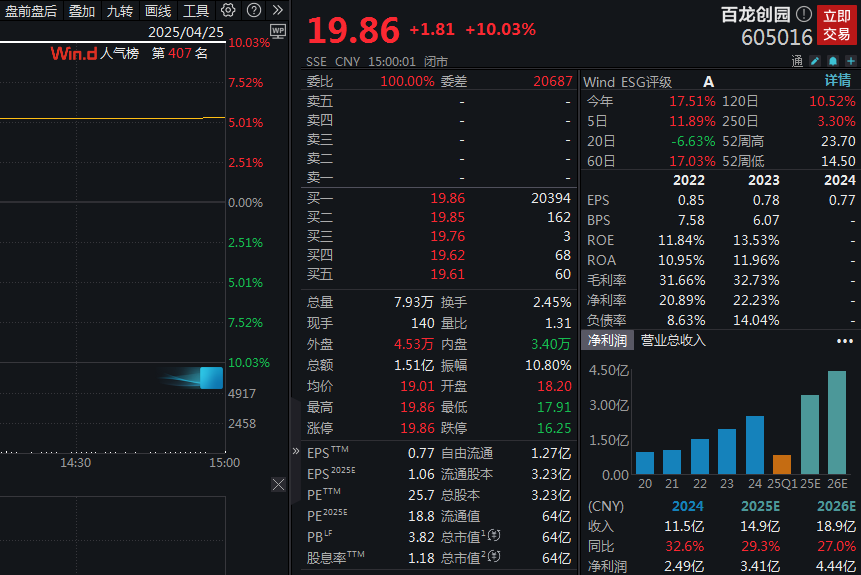This screenshot has width=861, height=575.
Task: Click the 24 profit bar
Action: [755, 445]
